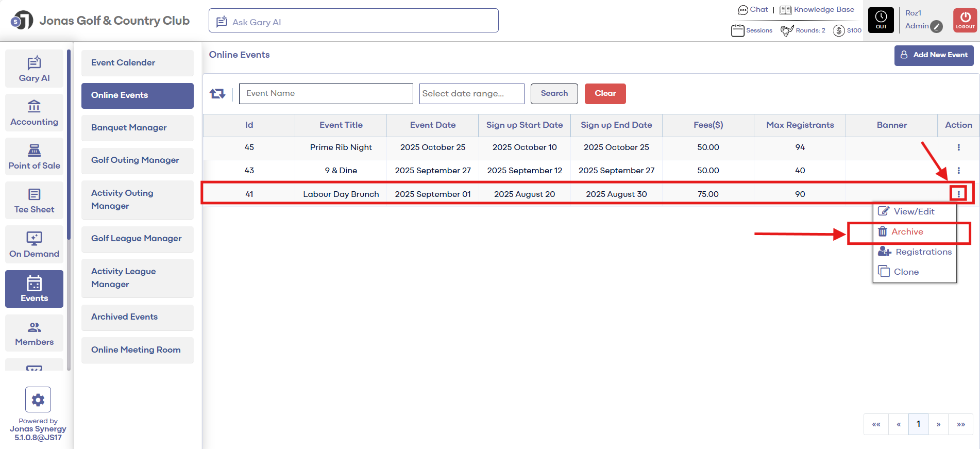Open the Accounting sidebar module
Viewport: 980px width, 449px height.
[34, 112]
